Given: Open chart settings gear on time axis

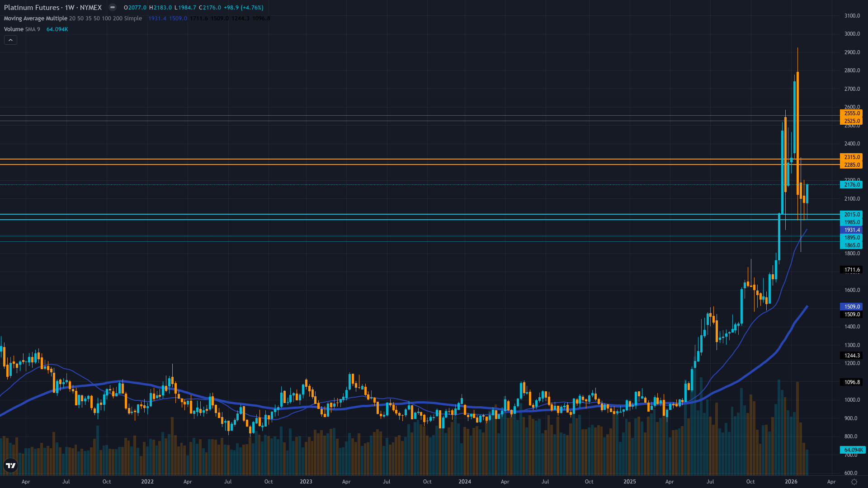Looking at the screenshot, I should click(x=854, y=482).
